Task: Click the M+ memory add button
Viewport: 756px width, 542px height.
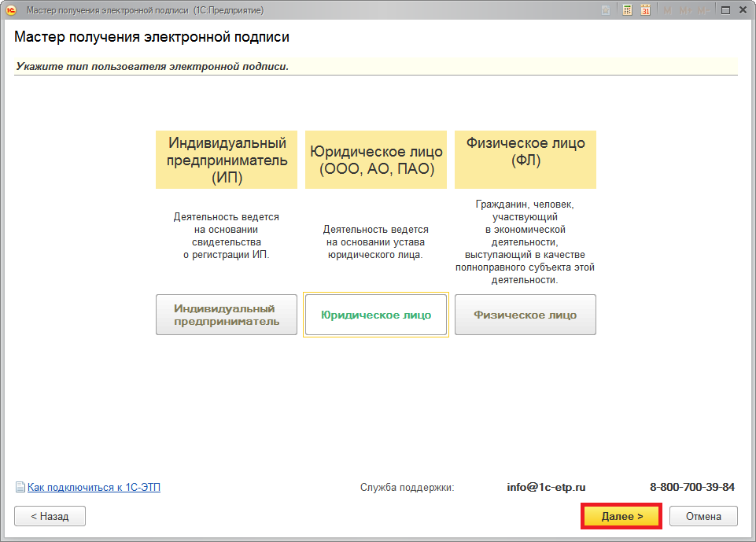Action: (683, 10)
